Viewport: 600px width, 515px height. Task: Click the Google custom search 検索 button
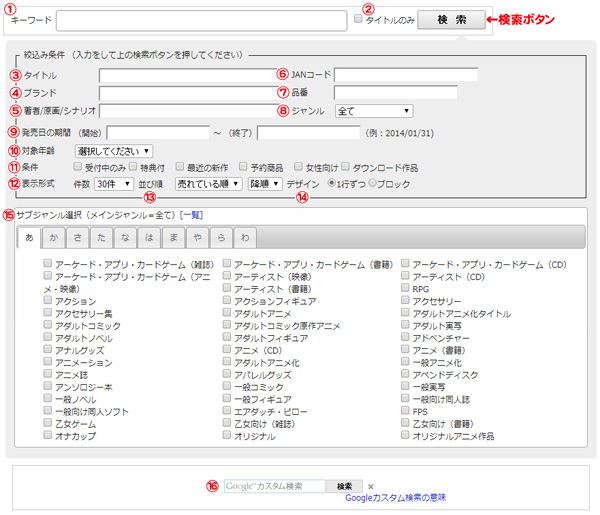344,486
